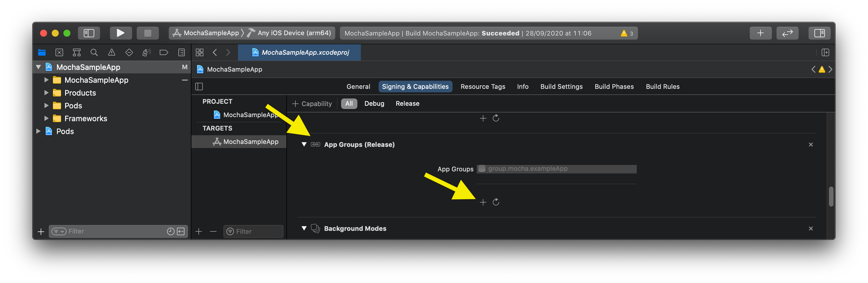Image resolution: width=868 pixels, height=283 pixels.
Task: Refresh the App Groups list
Action: (x=496, y=202)
